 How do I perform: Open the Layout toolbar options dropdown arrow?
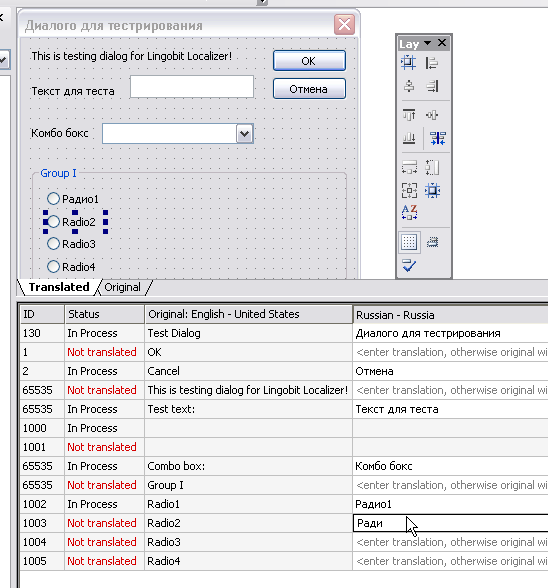(427, 43)
